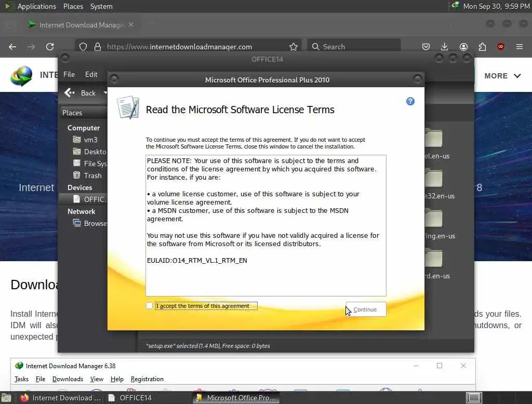Open Registration menu in IDM 6.38
532x404 pixels.
(x=147, y=379)
